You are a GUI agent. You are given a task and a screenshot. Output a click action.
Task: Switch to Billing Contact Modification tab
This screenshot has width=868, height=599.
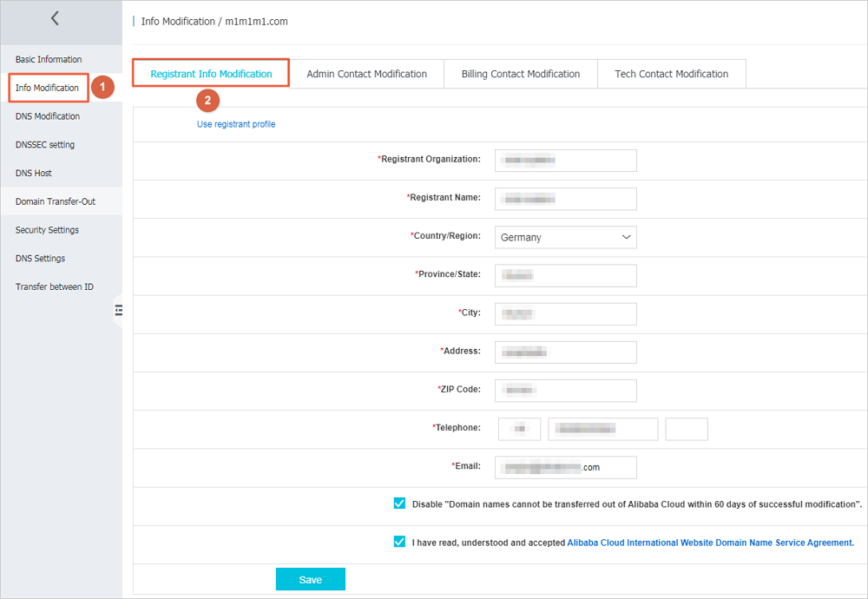tap(520, 74)
